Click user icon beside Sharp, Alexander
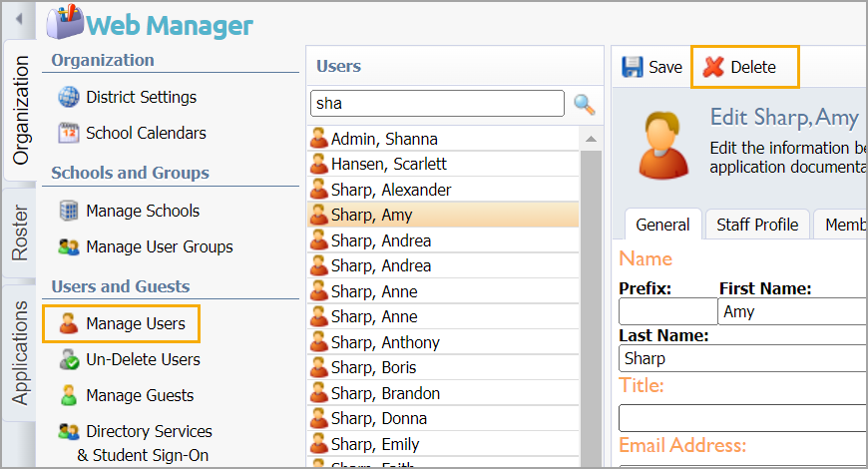Image resolution: width=868 pixels, height=469 pixels. [318, 190]
